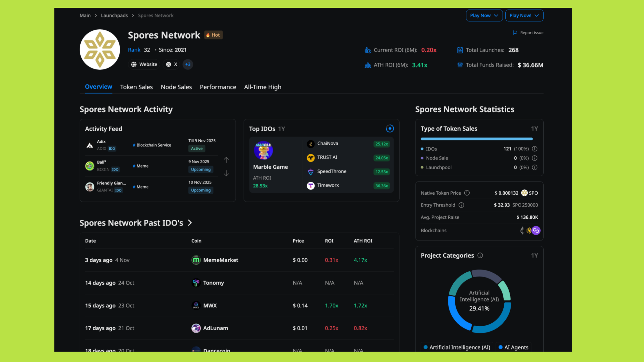The image size is (644, 362).
Task: Click the info icon next to Entry Threshold
Action: [461, 205]
